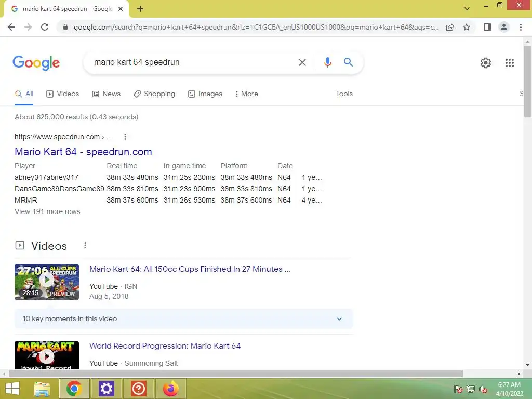Click DansGame89 player row name
The height and width of the screenshot is (399, 532).
click(x=59, y=189)
